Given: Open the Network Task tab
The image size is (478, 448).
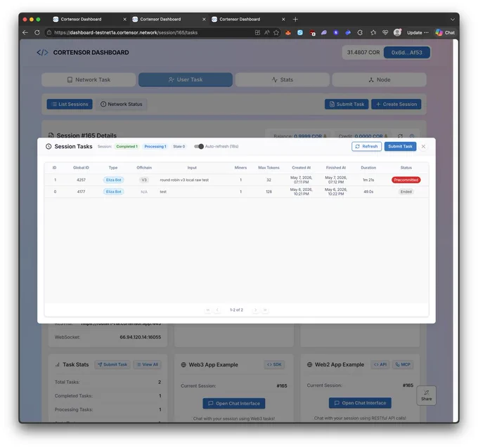Looking at the screenshot, I should [89, 80].
